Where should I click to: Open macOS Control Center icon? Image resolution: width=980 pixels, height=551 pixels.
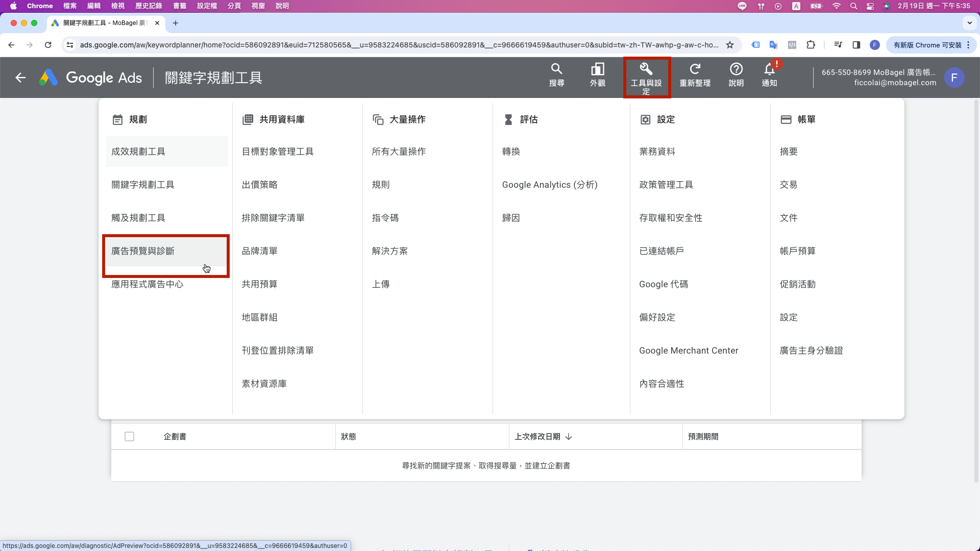click(x=870, y=6)
